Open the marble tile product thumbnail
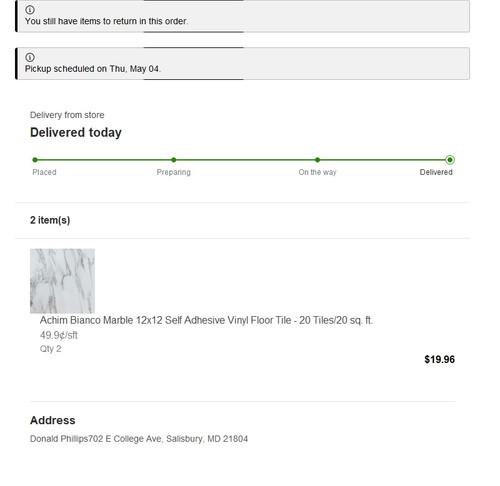The width and height of the screenshot is (500, 486). point(62,281)
